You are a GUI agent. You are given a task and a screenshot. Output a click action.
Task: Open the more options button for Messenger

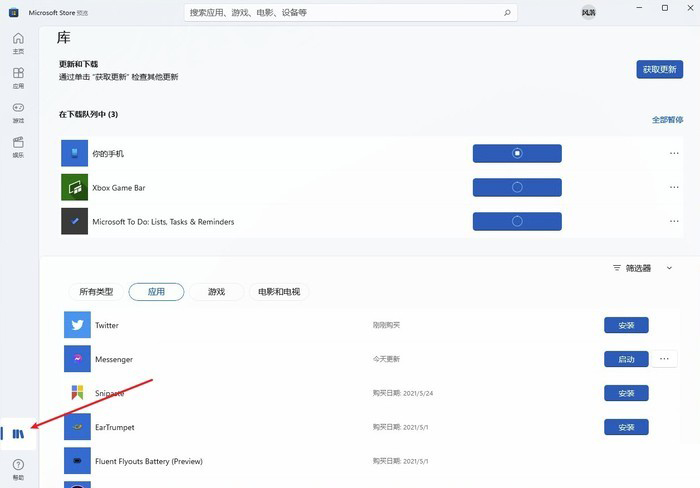pos(664,359)
